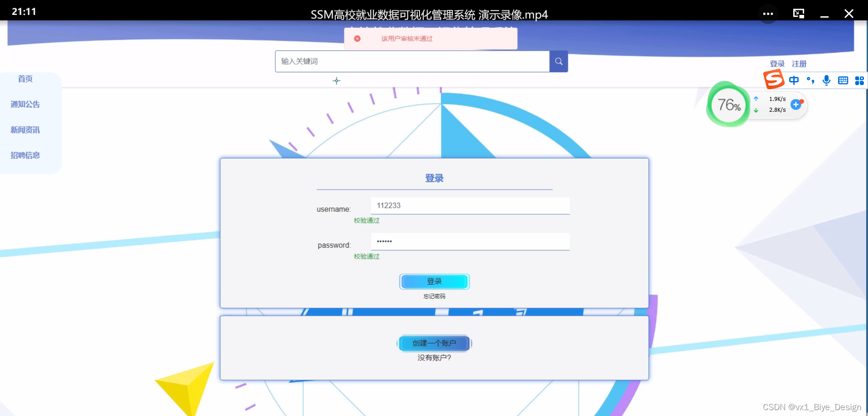Click the video title text in the title bar

pos(429,14)
